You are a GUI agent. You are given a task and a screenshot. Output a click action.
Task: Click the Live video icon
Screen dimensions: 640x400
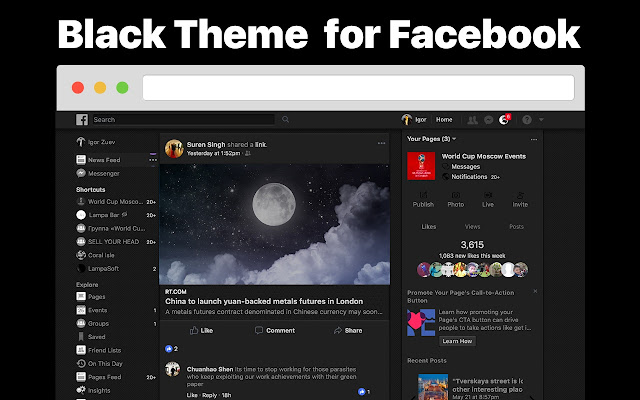click(x=488, y=196)
